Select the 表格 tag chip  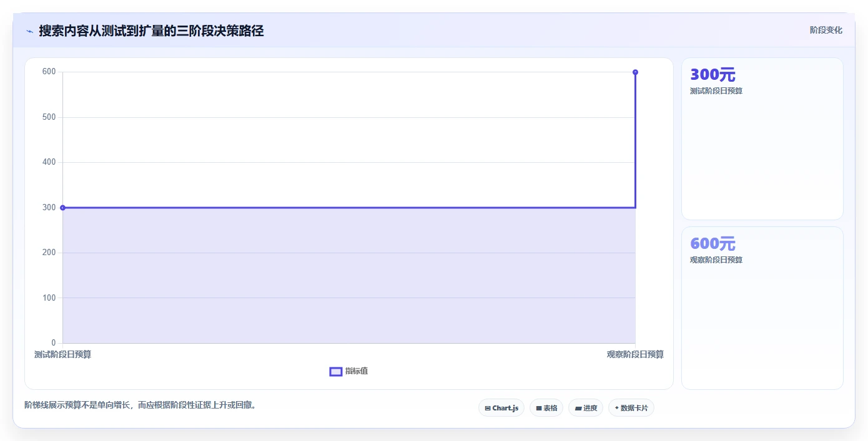[x=546, y=408]
